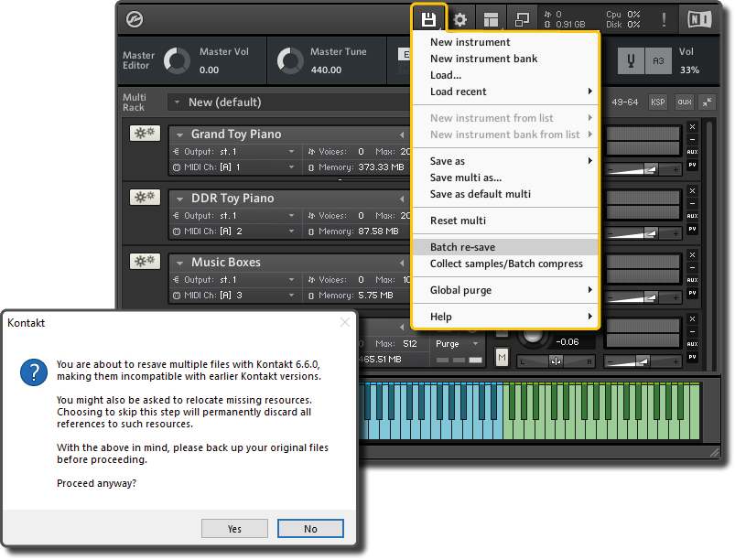Open the Output dropdown for DDR Toy Piano
Image resolution: width=735 pixels, height=560 pixels.
coord(234,216)
